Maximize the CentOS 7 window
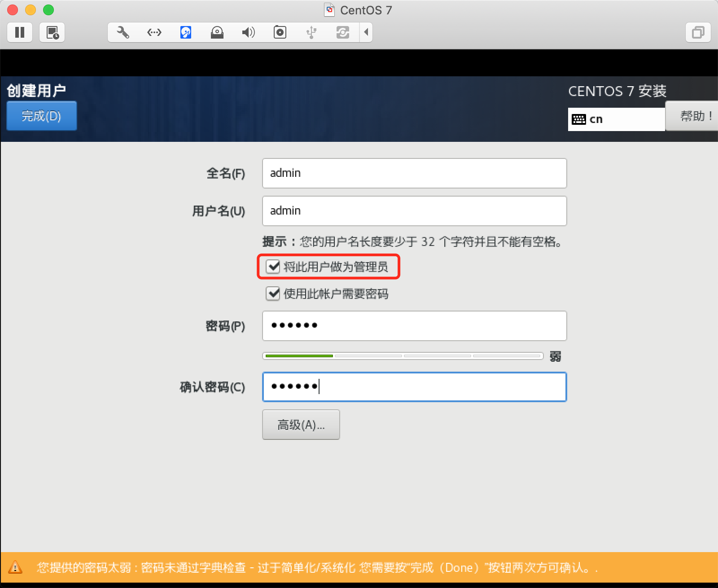Image resolution: width=718 pixels, height=588 pixels. (48, 9)
